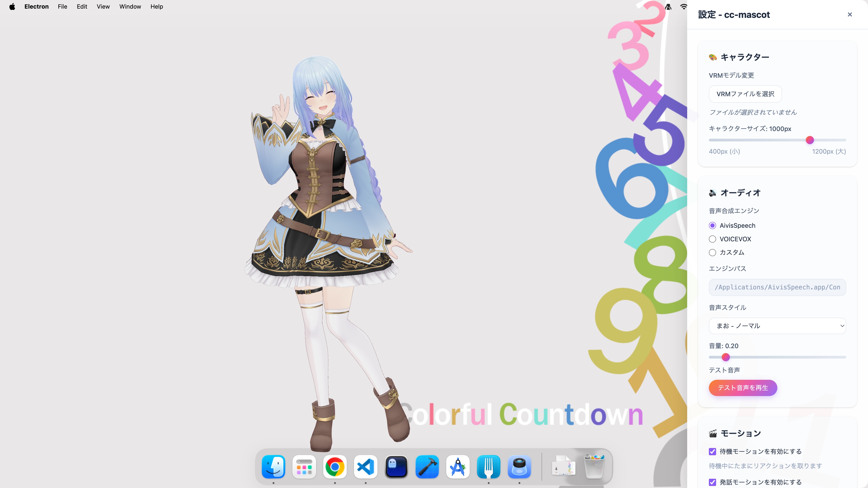The width and height of the screenshot is (868, 488).
Task: Launch Xcode hammer icon in Dock
Action: coord(427,467)
